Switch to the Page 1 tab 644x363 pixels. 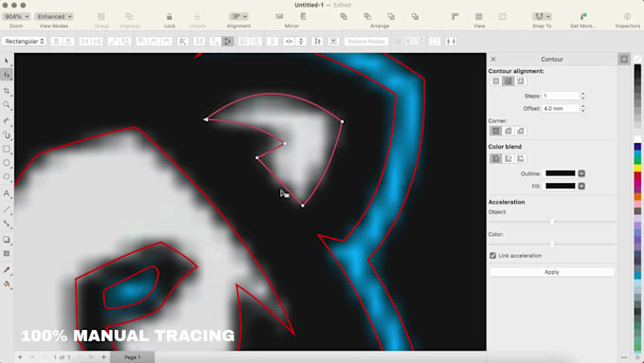[x=133, y=357]
